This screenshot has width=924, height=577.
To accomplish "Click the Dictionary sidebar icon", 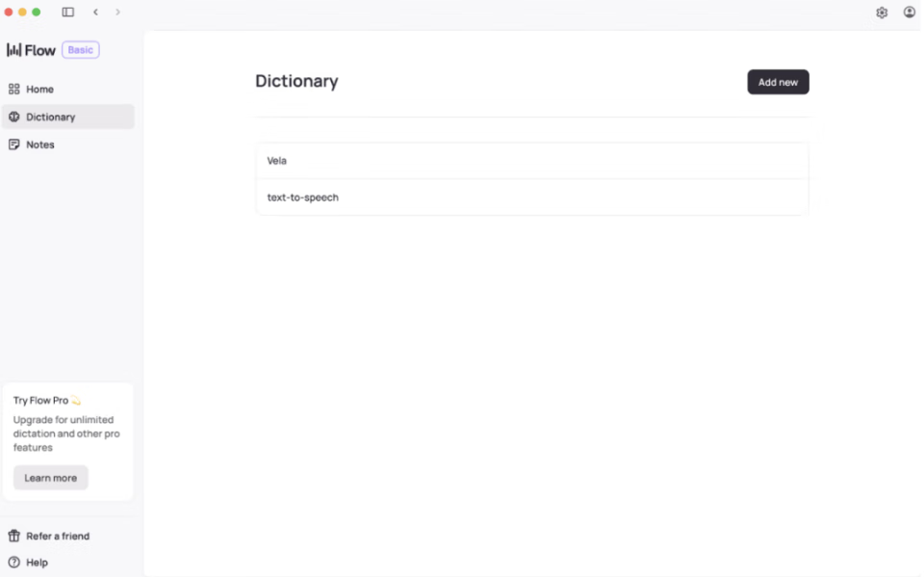I will tap(14, 117).
